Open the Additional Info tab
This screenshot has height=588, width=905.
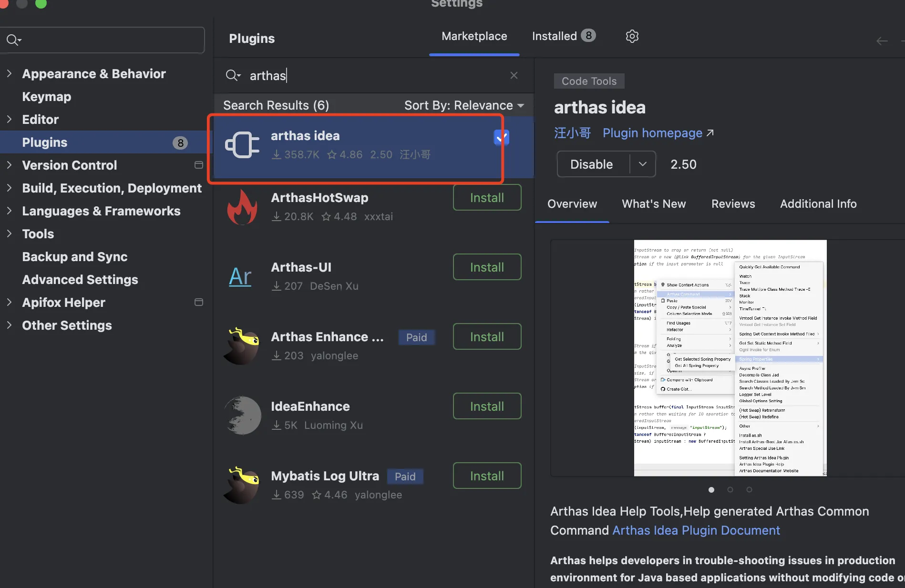pyautogui.click(x=818, y=204)
